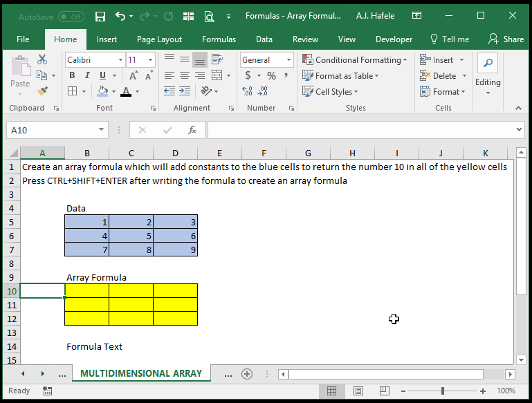Open Fill Color dropdown arrow
This screenshot has width=532, height=403.
113,91
